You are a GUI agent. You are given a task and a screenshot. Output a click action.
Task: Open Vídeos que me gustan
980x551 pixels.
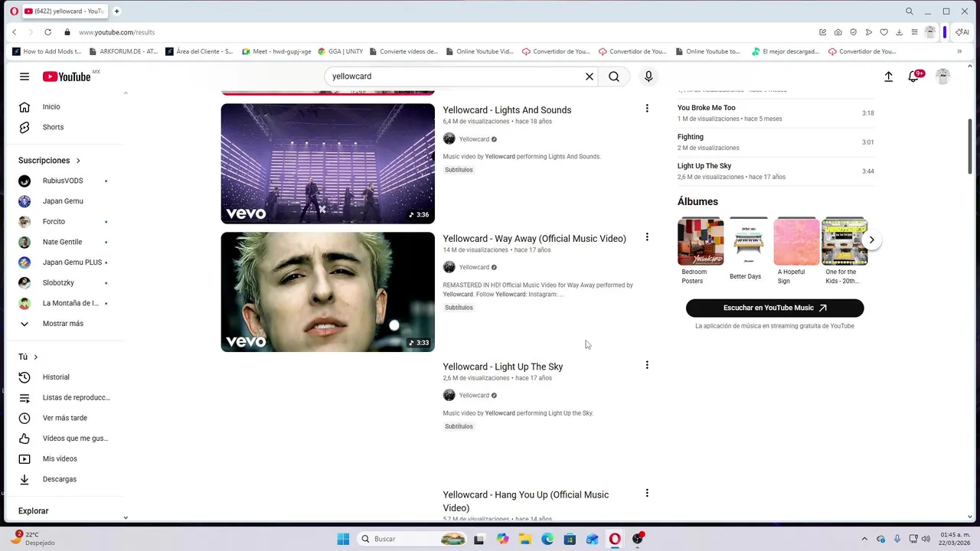coord(66,439)
